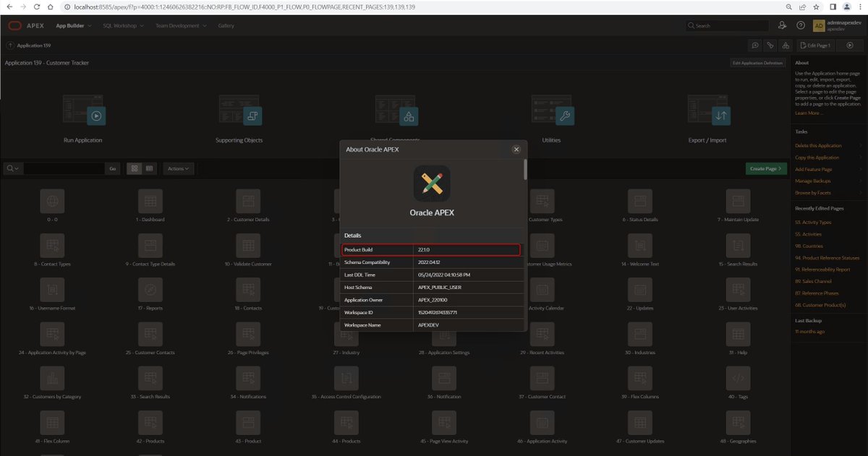Screen dimensions: 868x456
Task: Open the 17 - Reports page icon
Action: click(151, 289)
